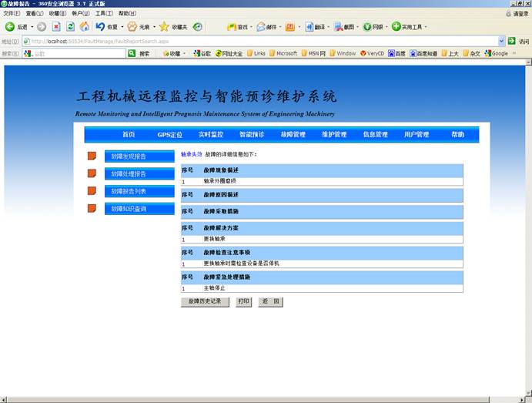Open the 工具(T) menu
The image size is (532, 403).
click(x=104, y=13)
